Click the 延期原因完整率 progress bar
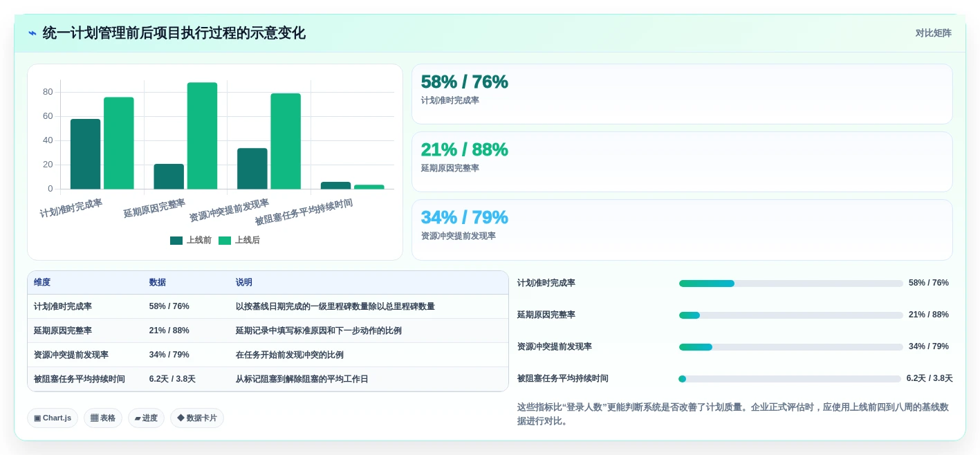The height and width of the screenshot is (455, 980). pos(791,315)
